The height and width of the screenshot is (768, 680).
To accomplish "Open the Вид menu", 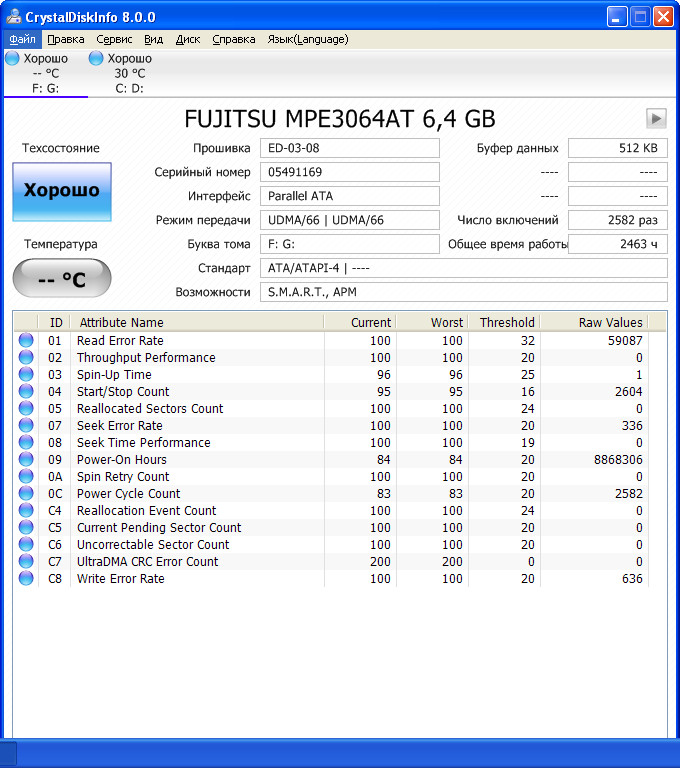I will (153, 39).
